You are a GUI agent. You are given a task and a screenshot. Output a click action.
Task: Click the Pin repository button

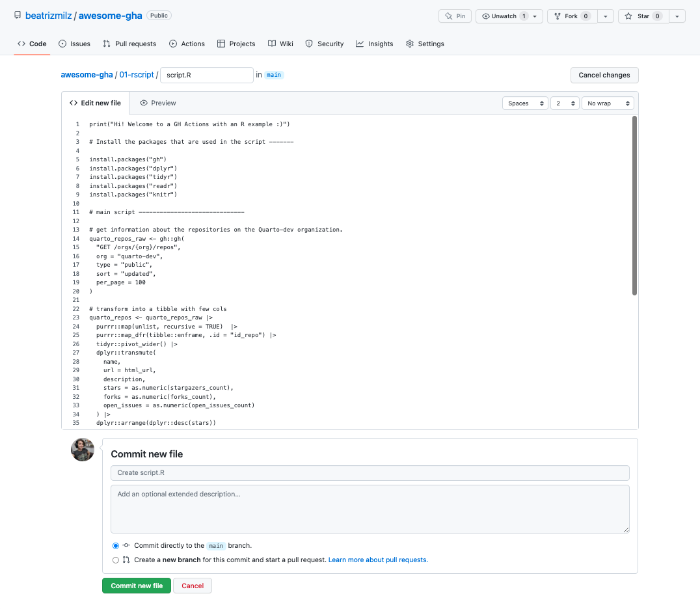coord(455,16)
